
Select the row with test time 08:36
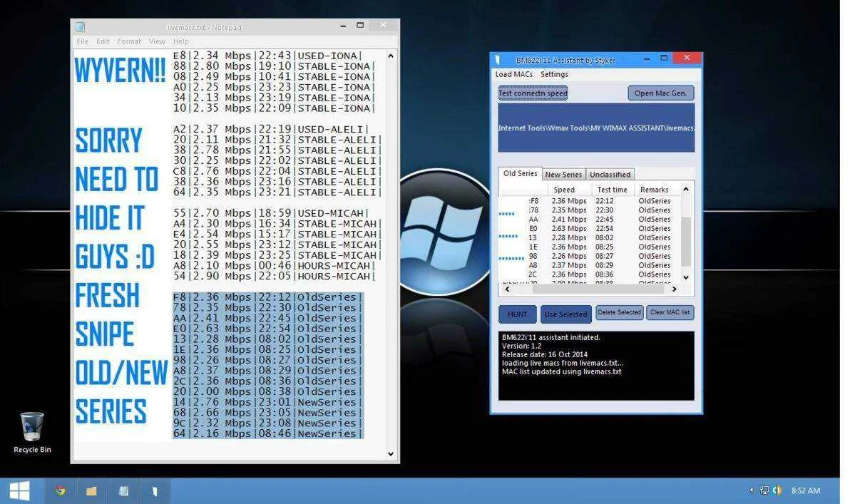589,274
